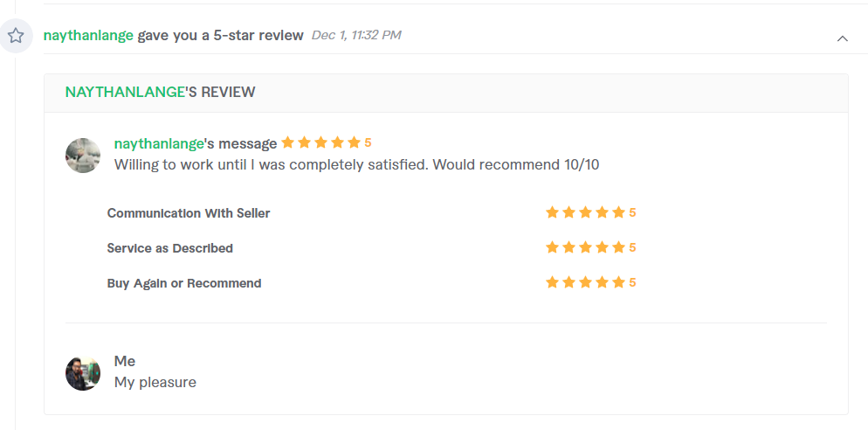Click the third Service as Described star

[585, 247]
